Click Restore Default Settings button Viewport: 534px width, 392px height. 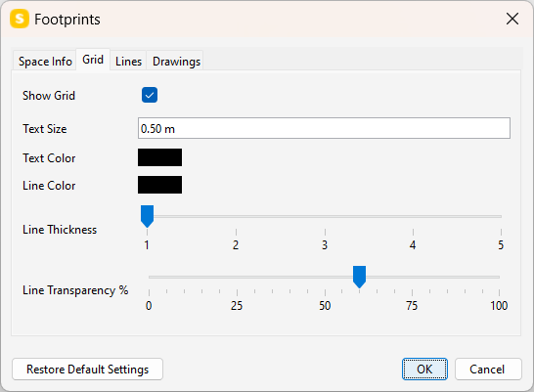tap(87, 370)
